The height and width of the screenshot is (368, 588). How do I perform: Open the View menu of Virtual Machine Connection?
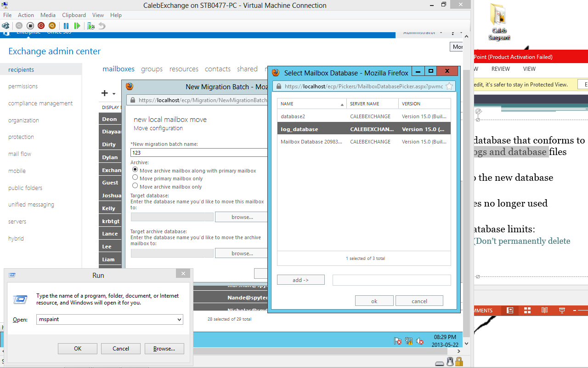point(98,15)
